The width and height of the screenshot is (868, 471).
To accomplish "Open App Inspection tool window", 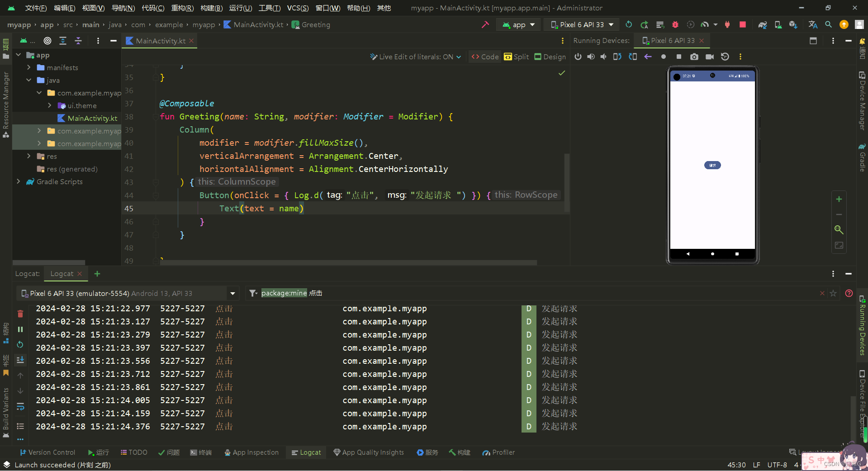I will point(251,452).
